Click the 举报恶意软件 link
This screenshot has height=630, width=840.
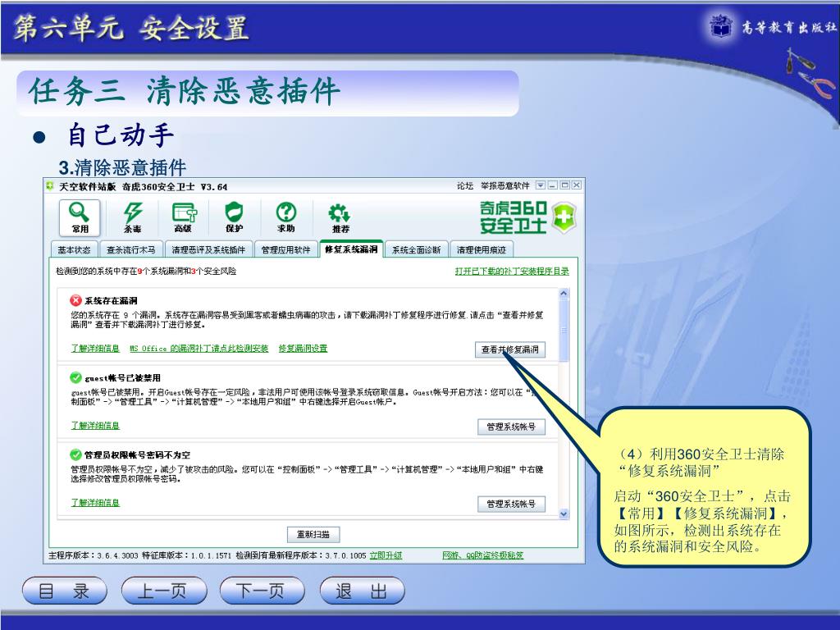(504, 186)
